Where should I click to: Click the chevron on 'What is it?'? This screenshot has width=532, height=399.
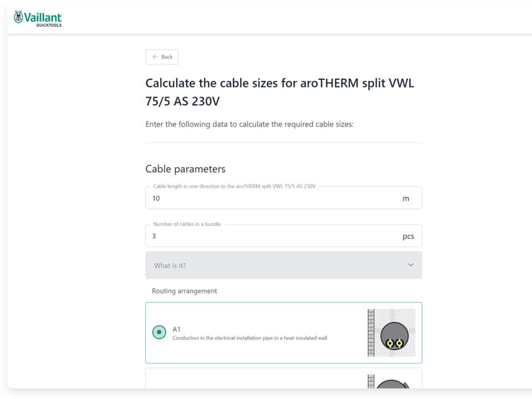tap(411, 265)
